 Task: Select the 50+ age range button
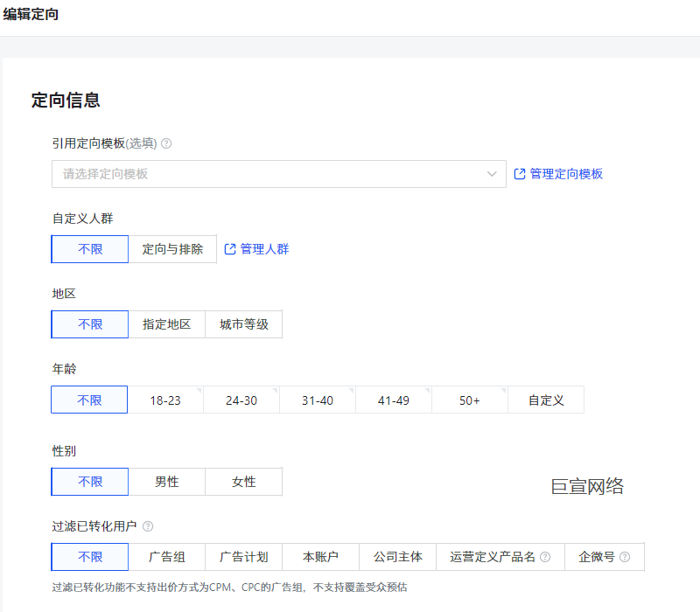(x=470, y=399)
